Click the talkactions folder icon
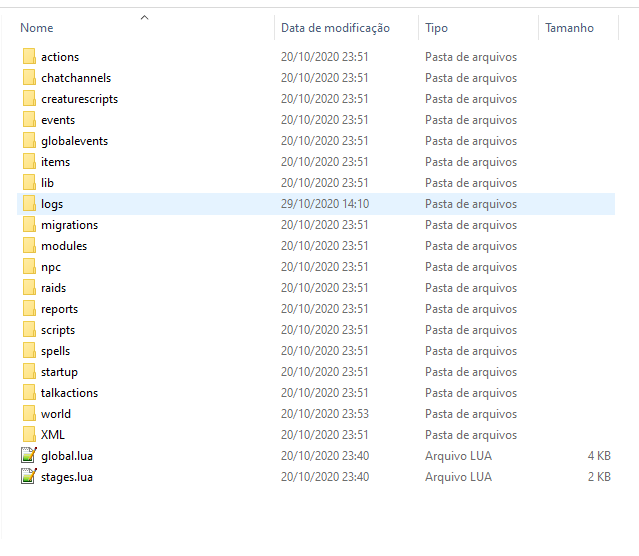 tap(29, 393)
